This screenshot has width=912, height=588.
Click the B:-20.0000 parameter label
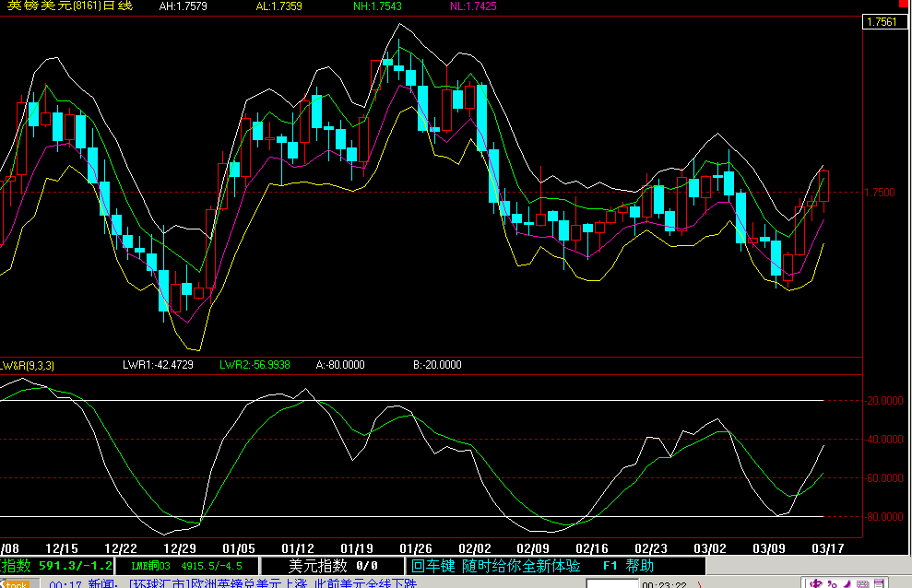point(437,365)
